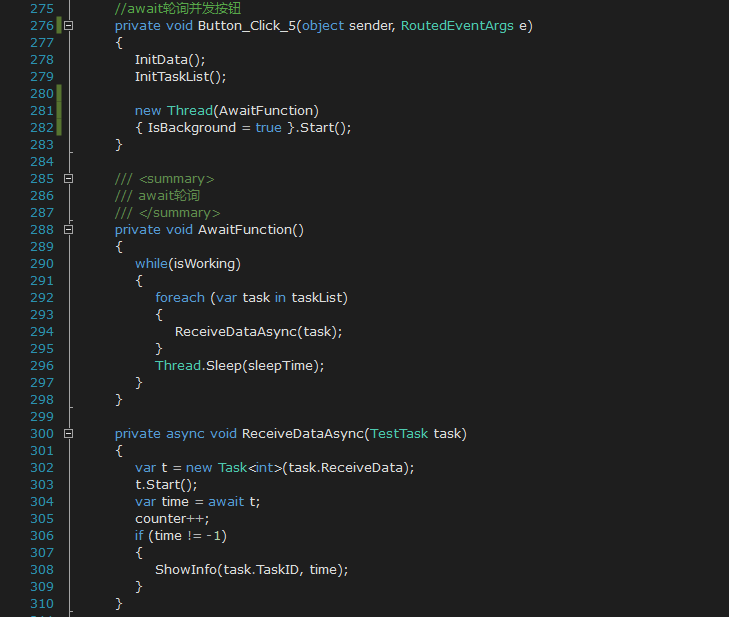Screen dimensions: 729x617
Task: Click taskList in the foreach statement
Action: click(x=317, y=298)
